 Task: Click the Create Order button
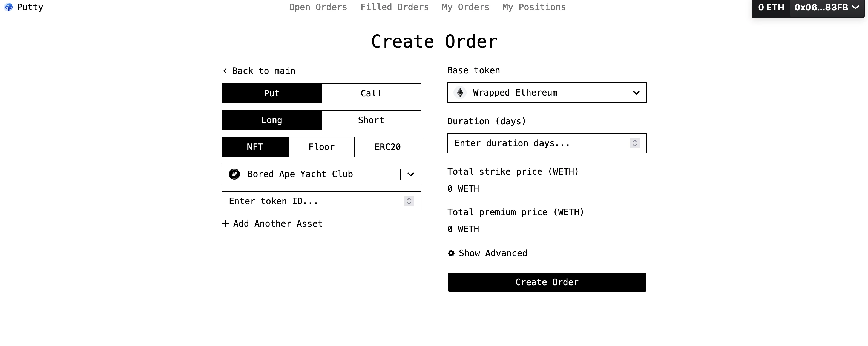(x=547, y=282)
